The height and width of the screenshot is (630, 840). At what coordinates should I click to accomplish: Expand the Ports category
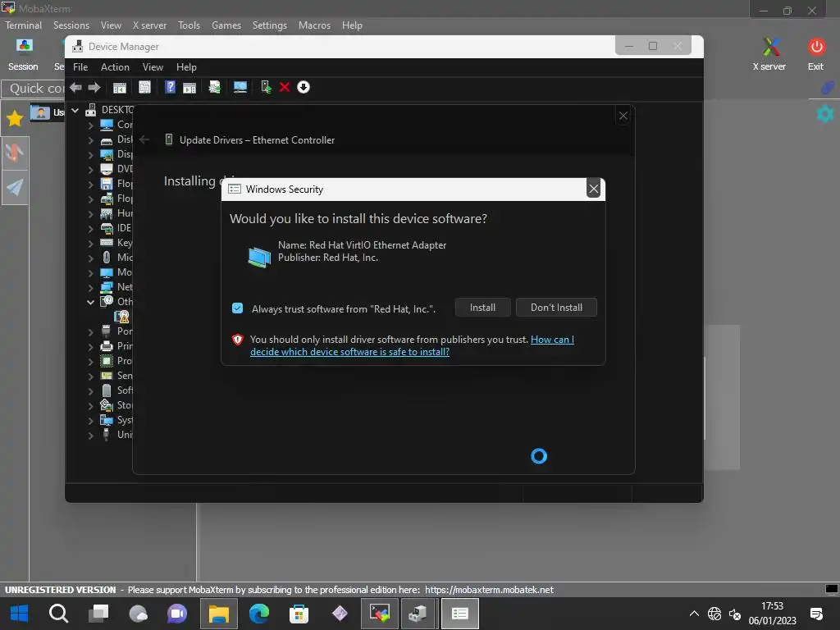pos(90,331)
